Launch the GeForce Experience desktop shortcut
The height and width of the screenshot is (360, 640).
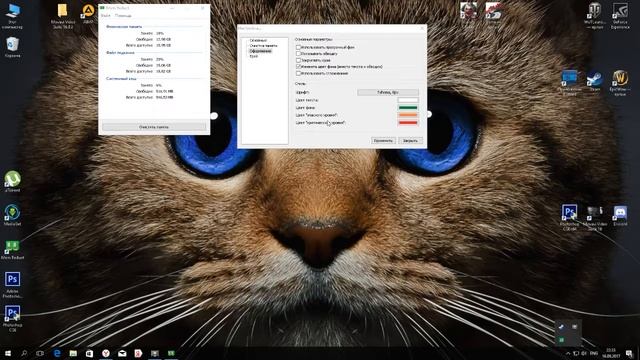click(620, 16)
